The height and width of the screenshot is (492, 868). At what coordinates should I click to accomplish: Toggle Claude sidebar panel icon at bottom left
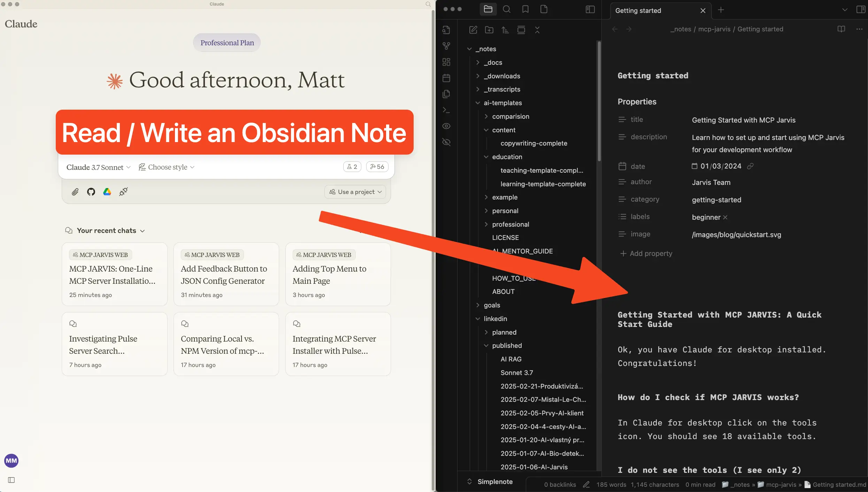pyautogui.click(x=11, y=480)
